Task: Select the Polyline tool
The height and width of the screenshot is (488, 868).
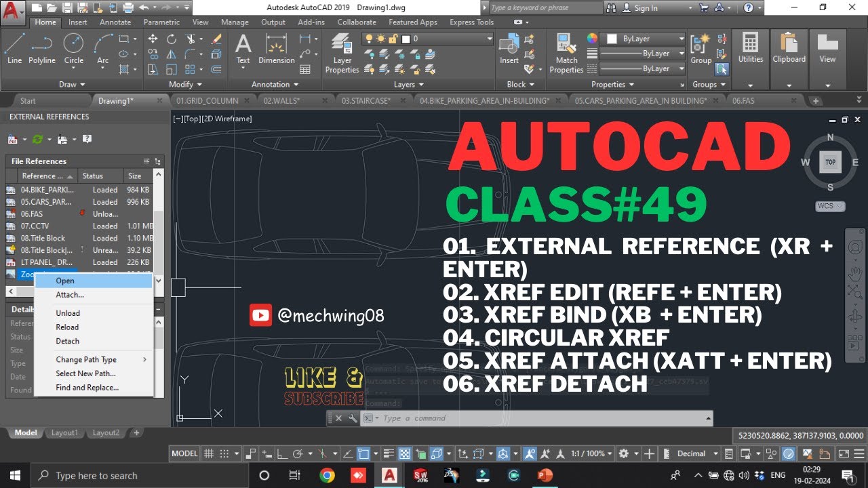Action: (x=41, y=49)
